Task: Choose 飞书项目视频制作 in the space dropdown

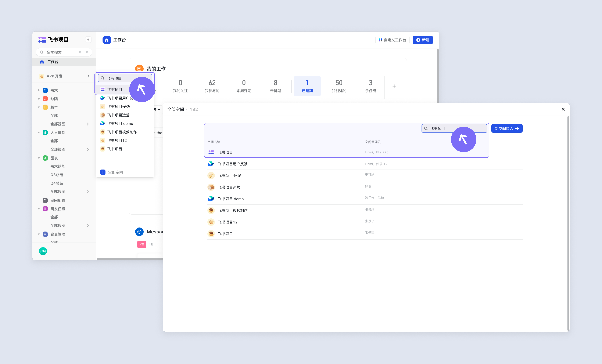Action: point(125,132)
